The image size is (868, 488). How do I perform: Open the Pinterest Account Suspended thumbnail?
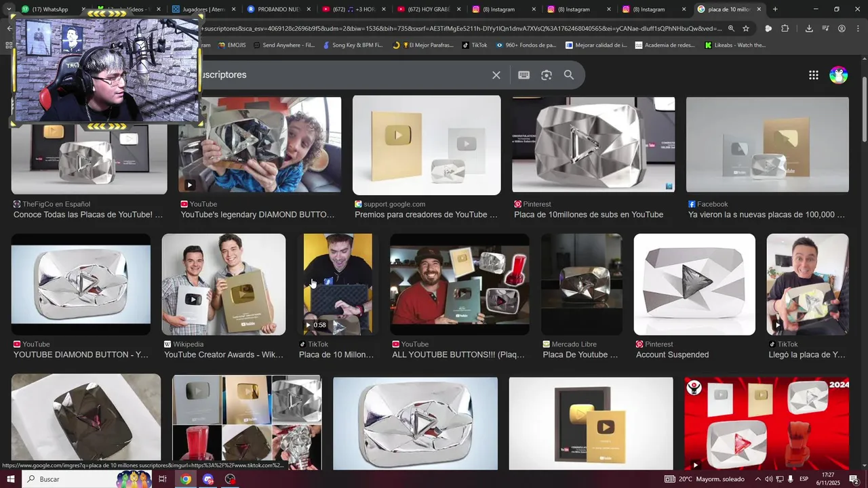pos(694,284)
